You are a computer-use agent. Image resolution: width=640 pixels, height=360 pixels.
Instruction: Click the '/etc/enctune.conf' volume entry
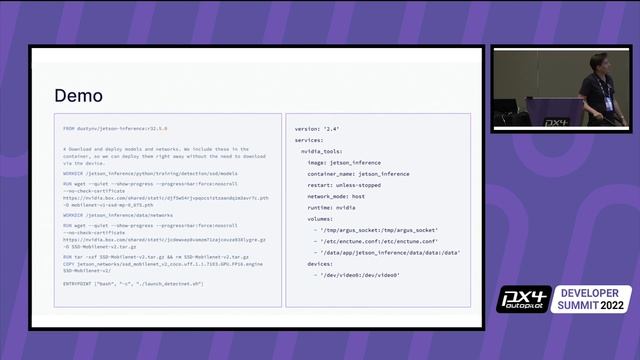pos(376,242)
